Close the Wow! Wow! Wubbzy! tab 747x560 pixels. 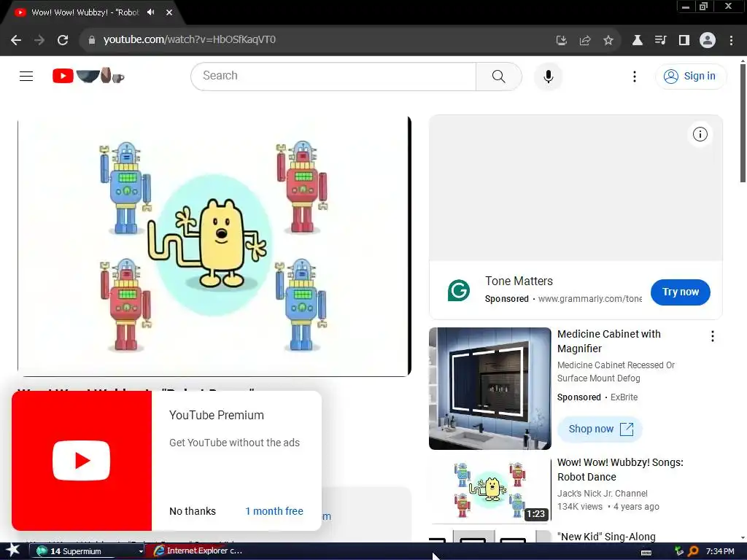[x=169, y=12]
